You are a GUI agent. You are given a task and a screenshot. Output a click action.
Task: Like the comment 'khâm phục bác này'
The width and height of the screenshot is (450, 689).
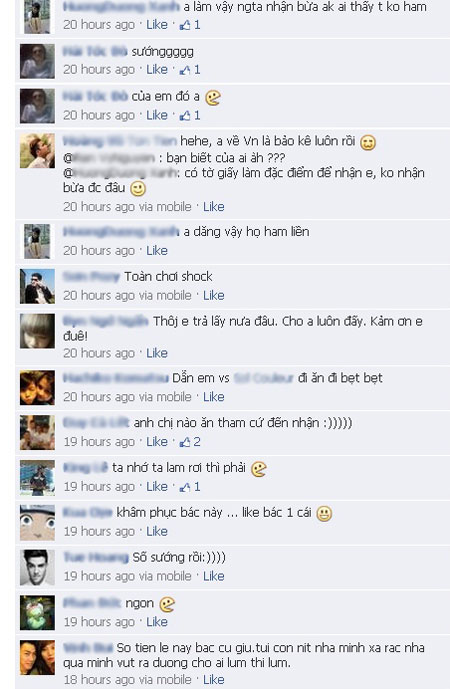[x=157, y=531]
